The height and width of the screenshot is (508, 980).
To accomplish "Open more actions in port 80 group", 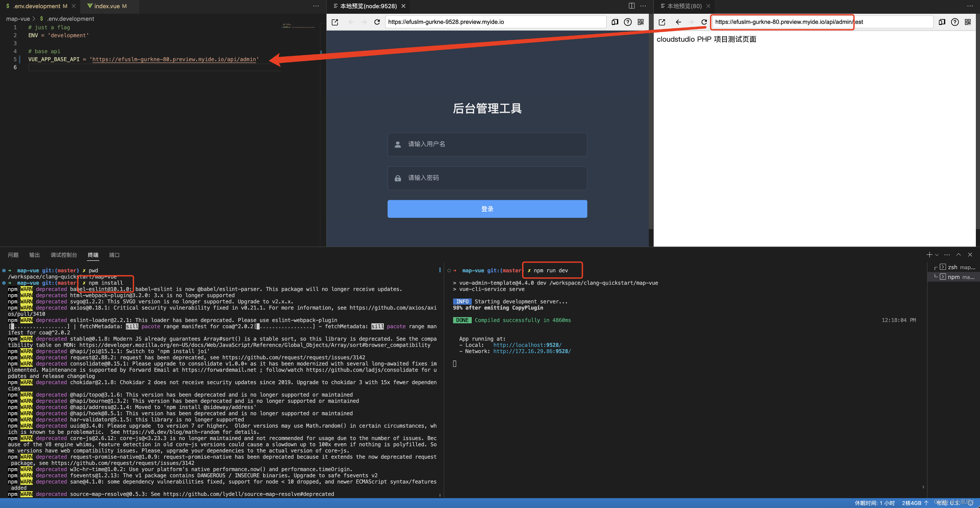I will click(x=970, y=6).
